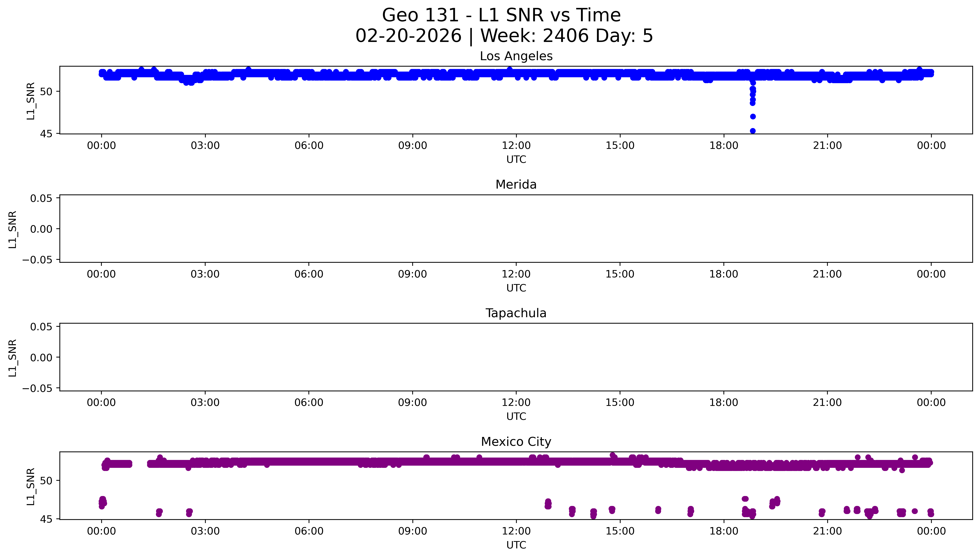Click the L1_SNR y-axis label of Los Angeles plot
980x558 pixels.
(x=31, y=101)
